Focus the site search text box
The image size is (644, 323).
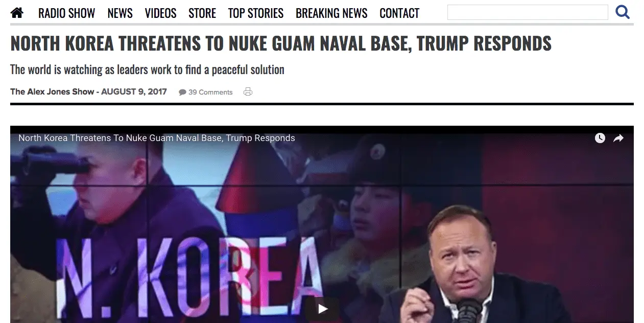tap(528, 12)
